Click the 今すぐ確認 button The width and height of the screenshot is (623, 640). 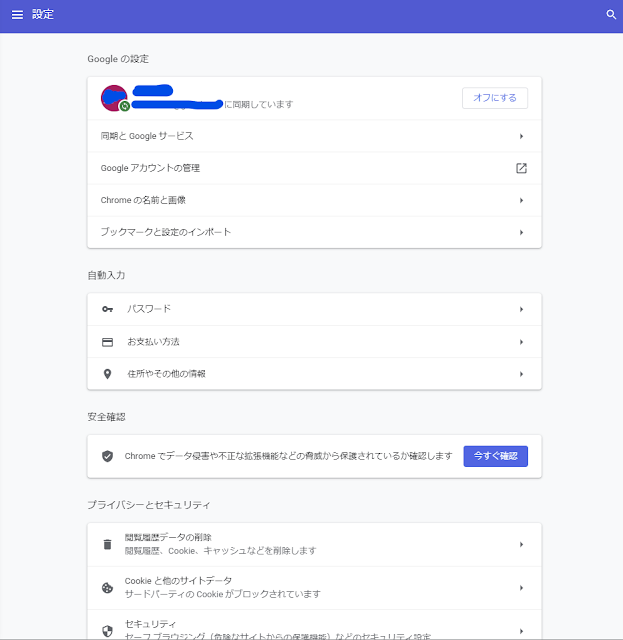[x=496, y=456]
